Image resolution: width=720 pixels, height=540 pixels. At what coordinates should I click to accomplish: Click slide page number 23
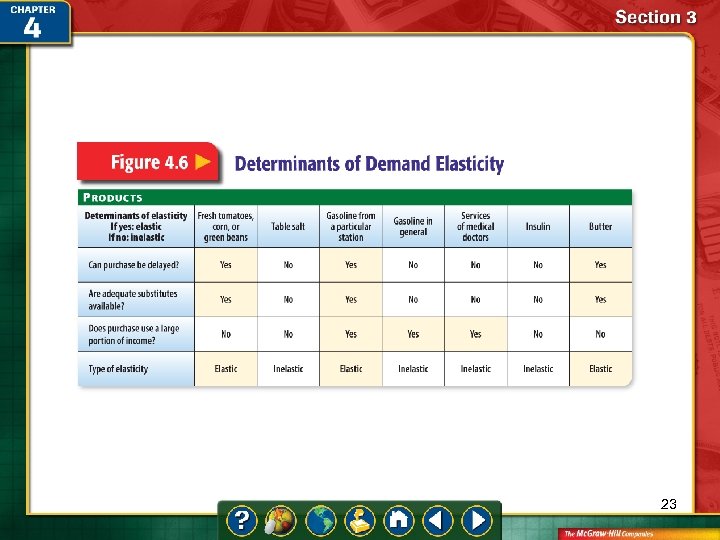click(x=668, y=505)
